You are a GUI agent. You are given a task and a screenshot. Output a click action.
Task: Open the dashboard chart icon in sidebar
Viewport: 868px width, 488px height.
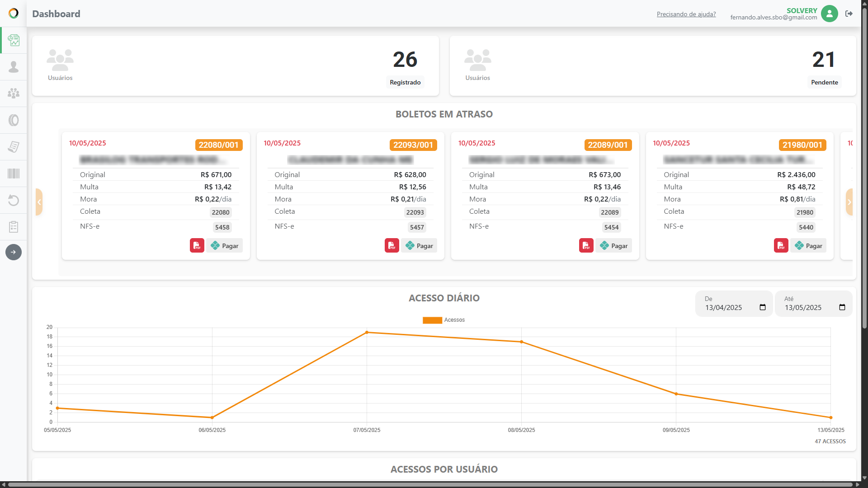coord(14,40)
